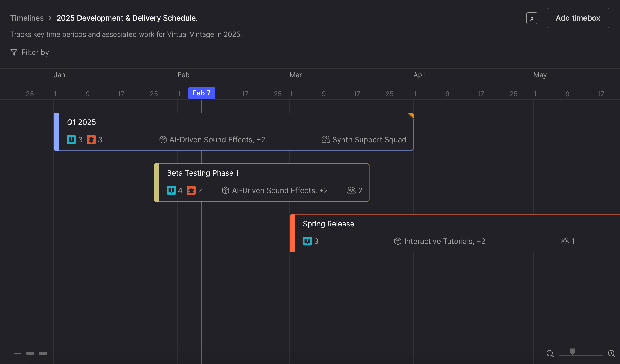
Task: Go back to Timelines breadcrumb
Action: 27,18
